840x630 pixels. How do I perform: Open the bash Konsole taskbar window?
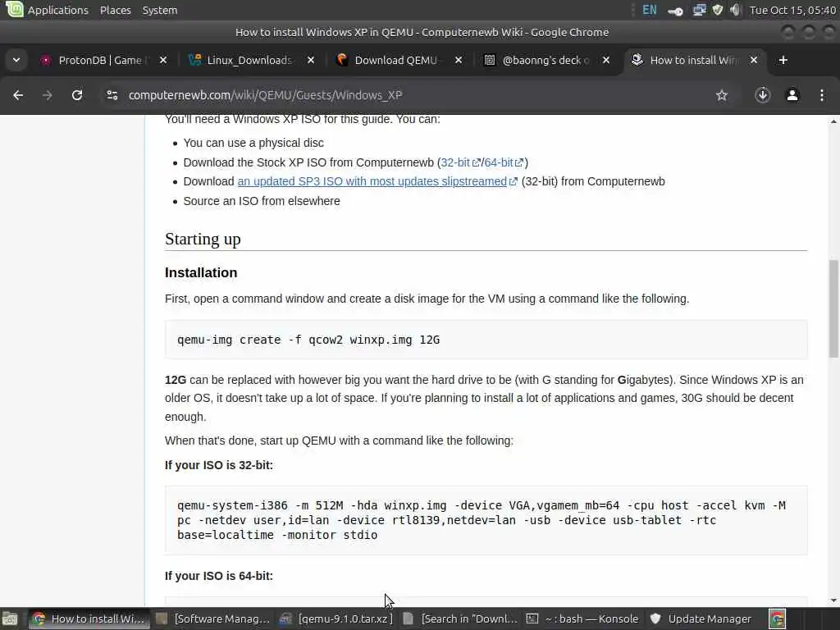[x=583, y=619]
